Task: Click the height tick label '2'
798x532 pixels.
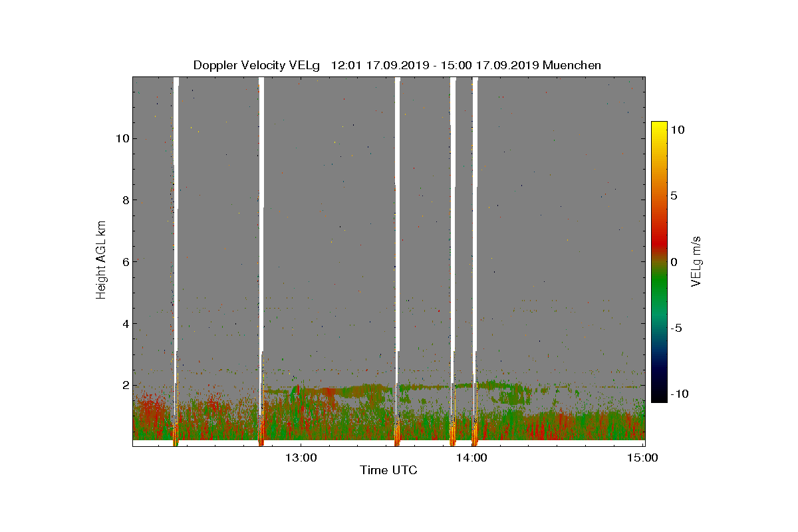Action: coord(124,385)
